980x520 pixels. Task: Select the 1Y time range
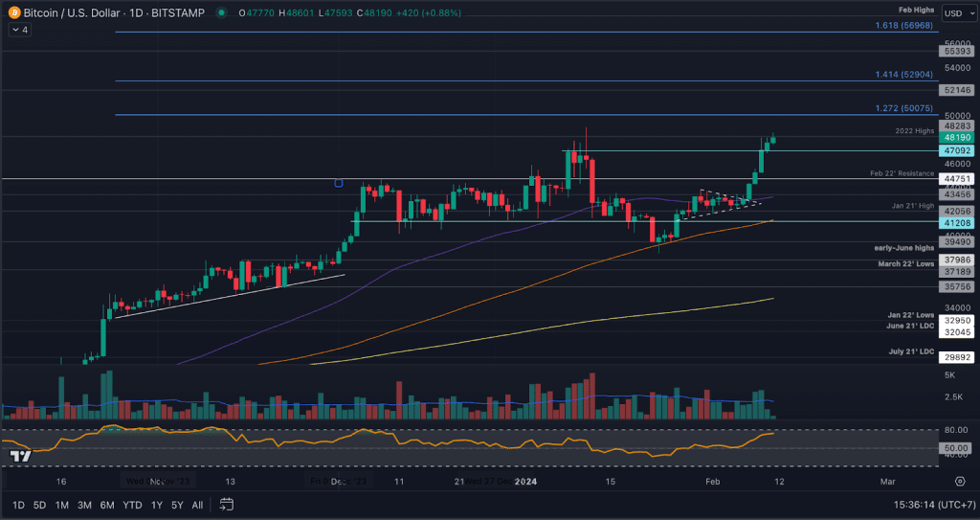click(x=157, y=505)
